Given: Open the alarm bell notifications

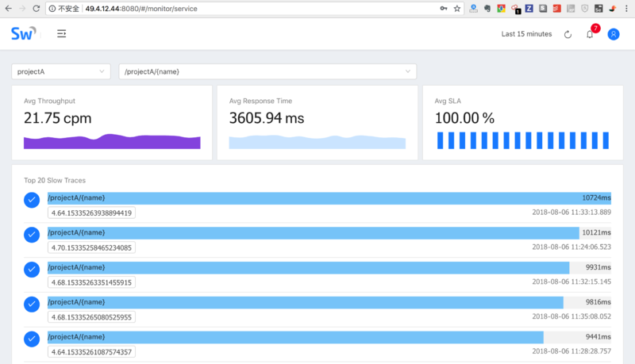Looking at the screenshot, I should pos(590,34).
